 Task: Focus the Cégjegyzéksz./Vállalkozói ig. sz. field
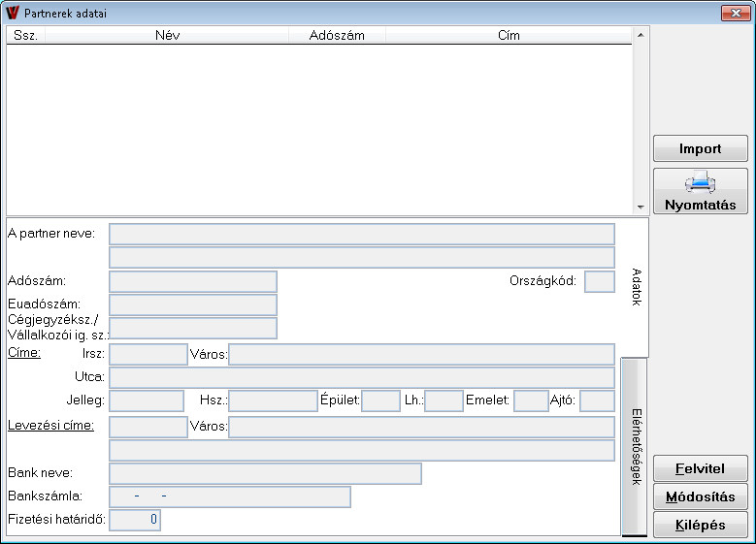(193, 328)
